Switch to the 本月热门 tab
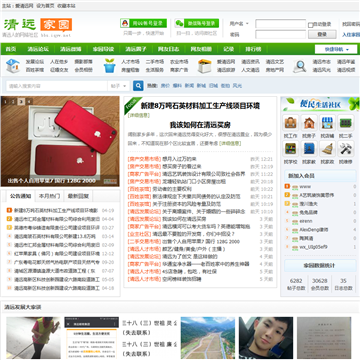This screenshot has height=360, width=360. click(49, 196)
